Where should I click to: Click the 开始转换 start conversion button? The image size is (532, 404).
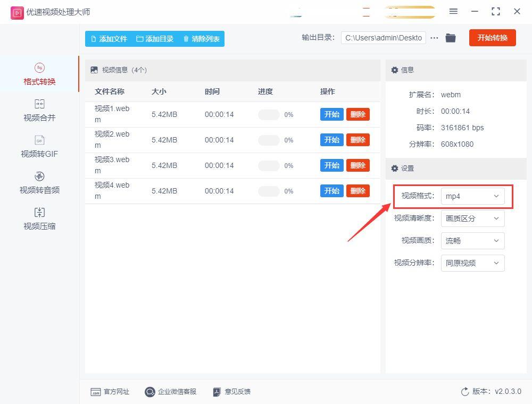(x=492, y=38)
